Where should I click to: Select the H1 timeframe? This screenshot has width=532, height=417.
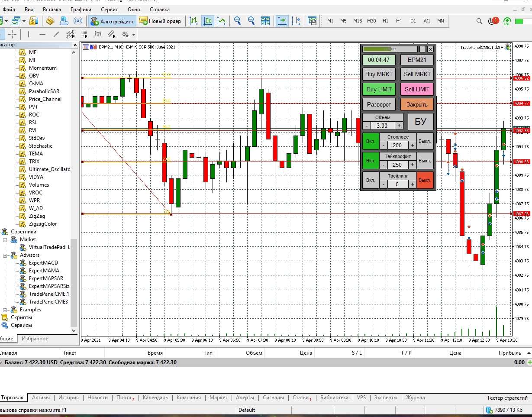tap(385, 21)
